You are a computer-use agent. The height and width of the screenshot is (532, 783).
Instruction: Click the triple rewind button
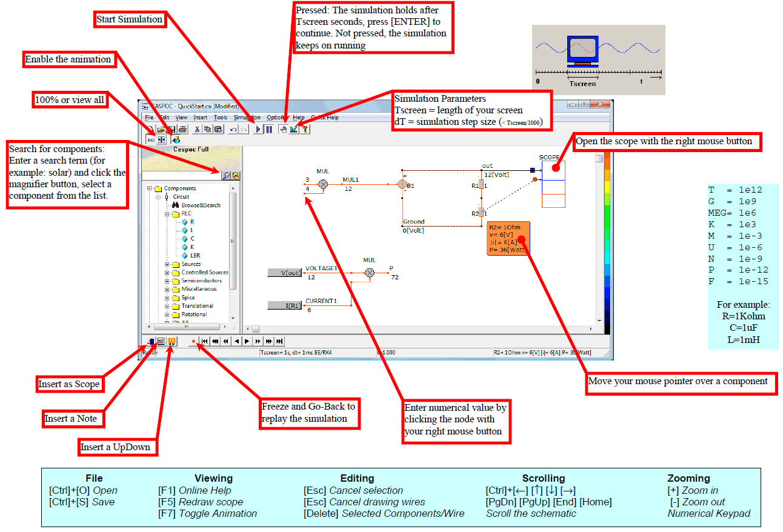[x=215, y=341]
